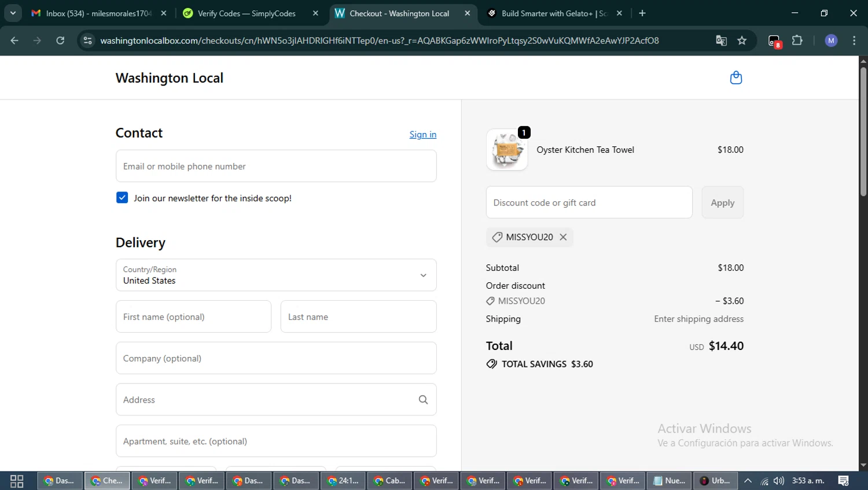Image resolution: width=868 pixels, height=490 pixels.
Task: Bookmark this page with the star icon
Action: click(742, 40)
